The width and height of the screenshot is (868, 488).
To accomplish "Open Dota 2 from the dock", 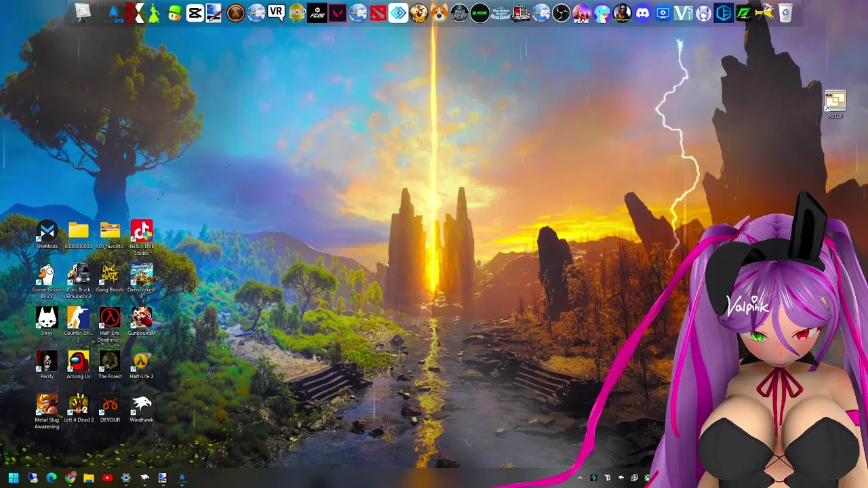I will pyautogui.click(x=378, y=13).
